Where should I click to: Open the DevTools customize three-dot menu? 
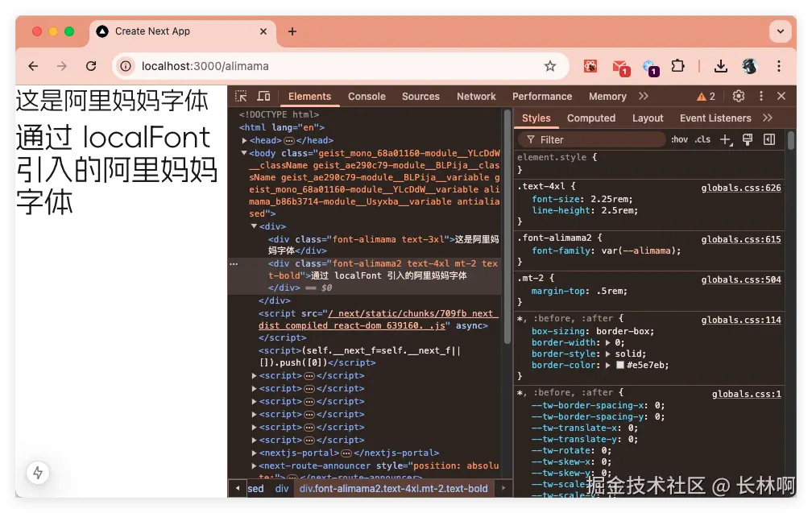[760, 97]
